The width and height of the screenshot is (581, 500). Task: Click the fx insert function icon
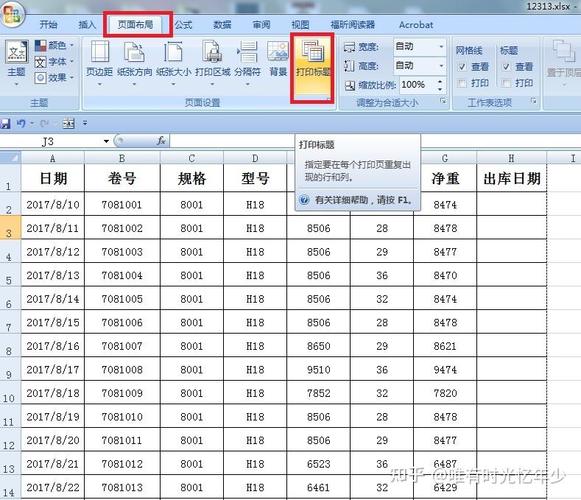pyautogui.click(x=161, y=141)
